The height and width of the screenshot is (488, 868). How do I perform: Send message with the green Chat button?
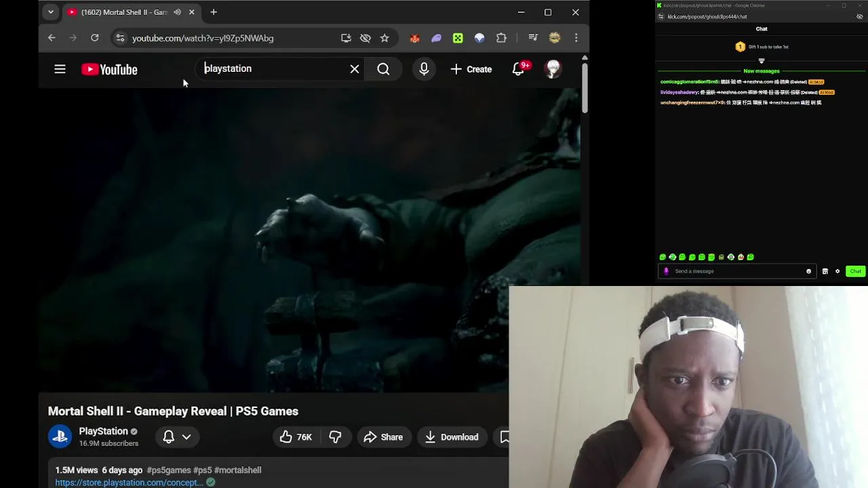[856, 271]
